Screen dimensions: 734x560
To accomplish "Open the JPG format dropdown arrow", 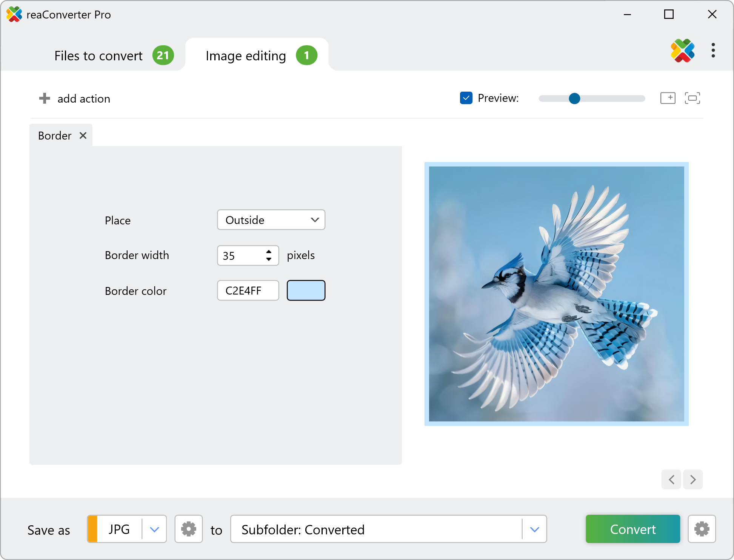I will [154, 529].
